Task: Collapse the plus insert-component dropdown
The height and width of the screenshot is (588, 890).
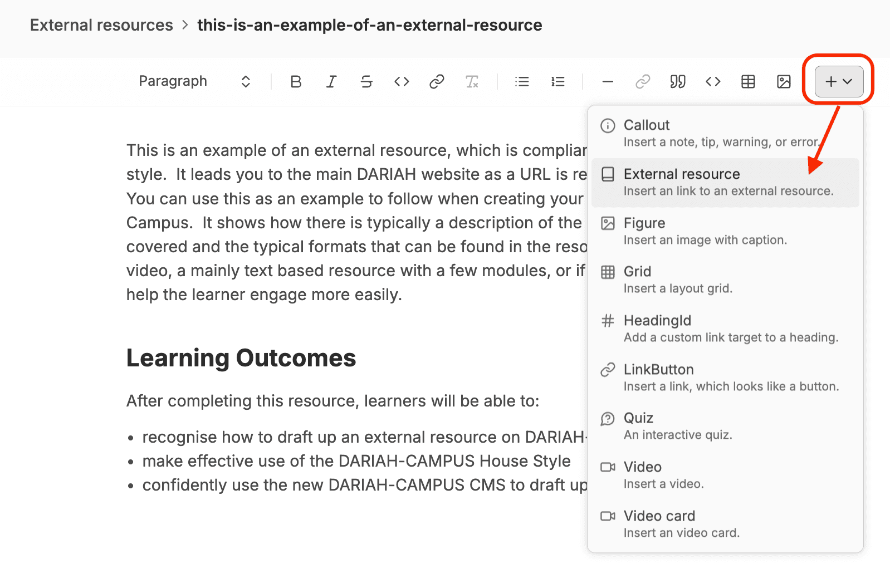Action: tap(839, 82)
